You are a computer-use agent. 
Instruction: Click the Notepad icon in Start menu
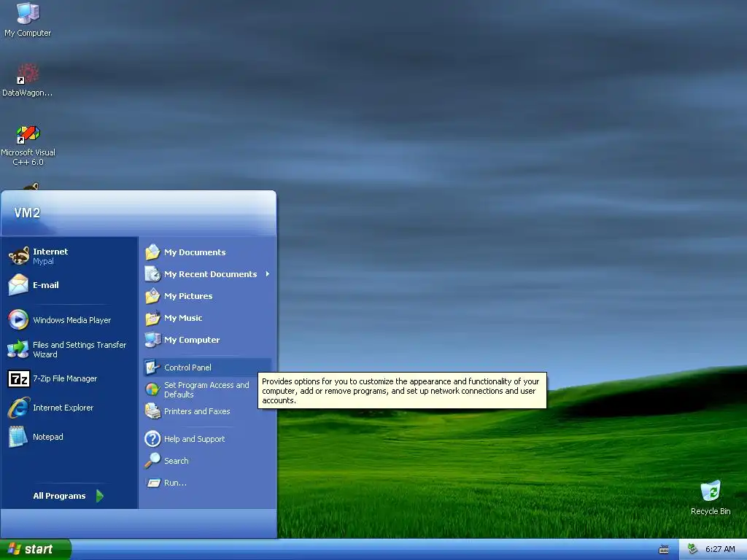[x=18, y=437]
